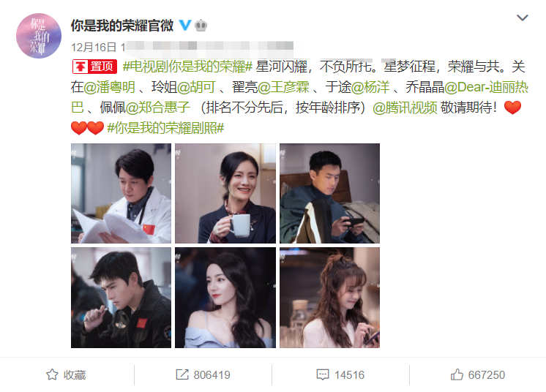Click the repost icon beside 806419
The height and width of the screenshot is (392, 546).
pyautogui.click(x=182, y=374)
